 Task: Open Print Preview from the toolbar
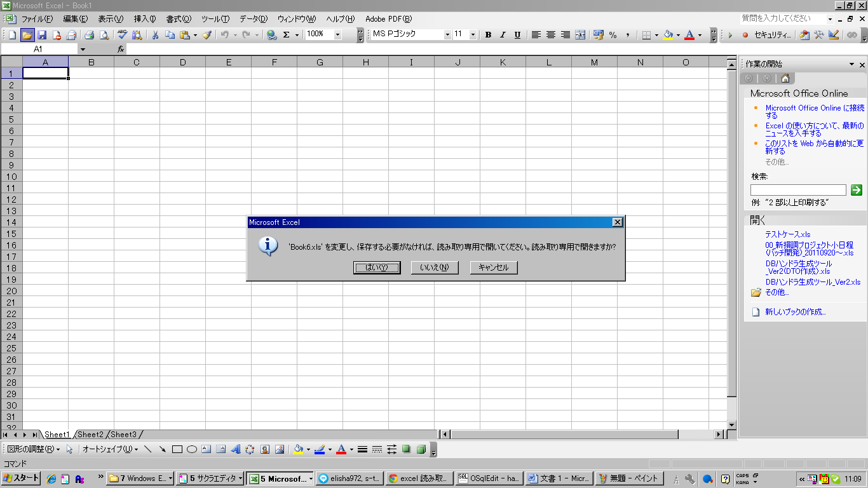104,35
